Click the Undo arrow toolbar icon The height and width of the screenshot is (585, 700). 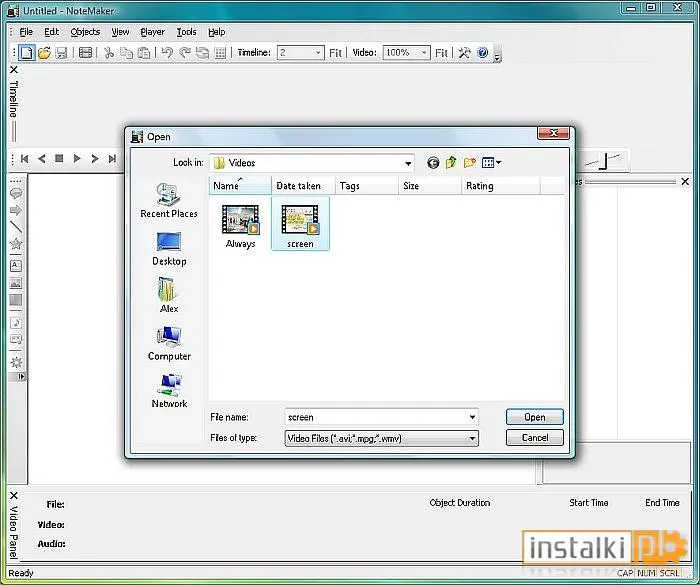167,53
